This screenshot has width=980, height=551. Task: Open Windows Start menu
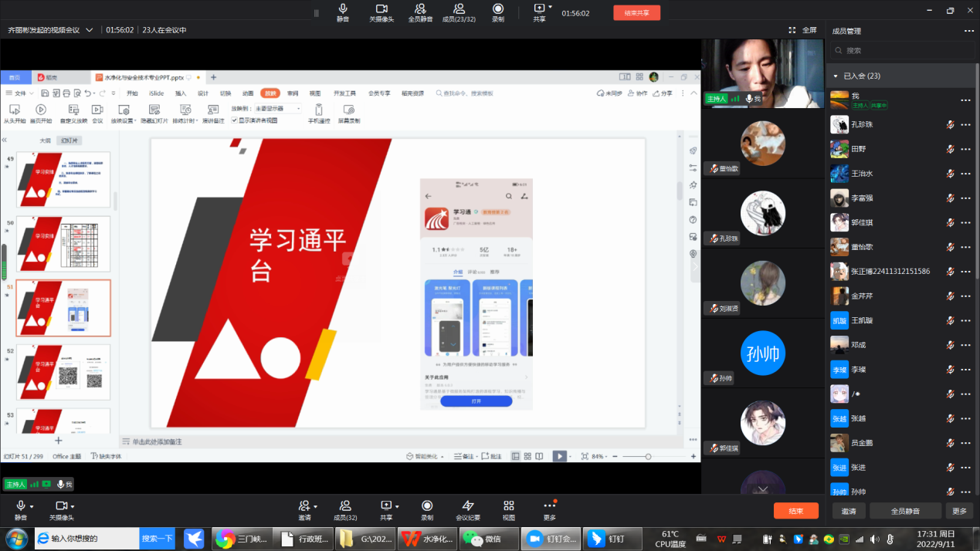tap(16, 538)
